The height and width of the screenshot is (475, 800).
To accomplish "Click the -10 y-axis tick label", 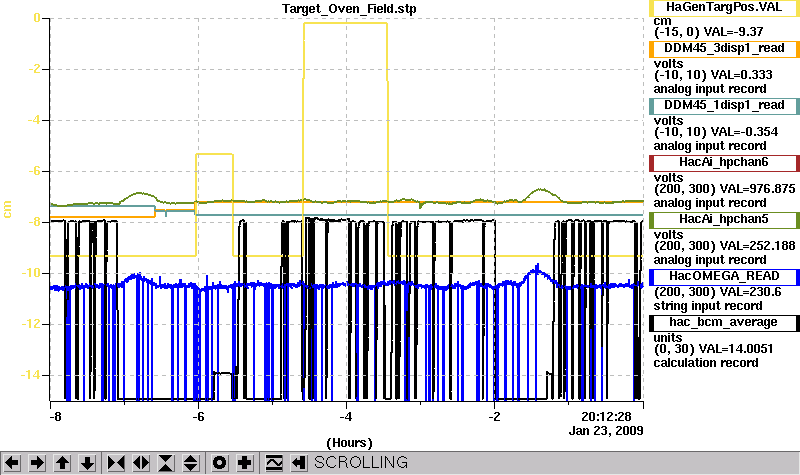I will point(31,273).
